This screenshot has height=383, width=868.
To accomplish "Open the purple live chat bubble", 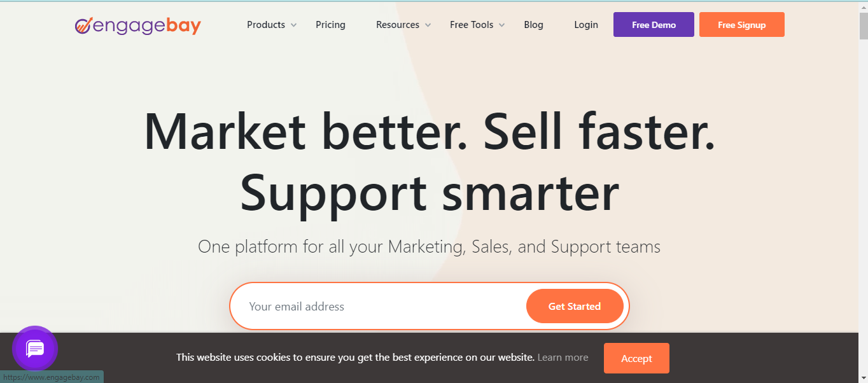I will tap(35, 349).
